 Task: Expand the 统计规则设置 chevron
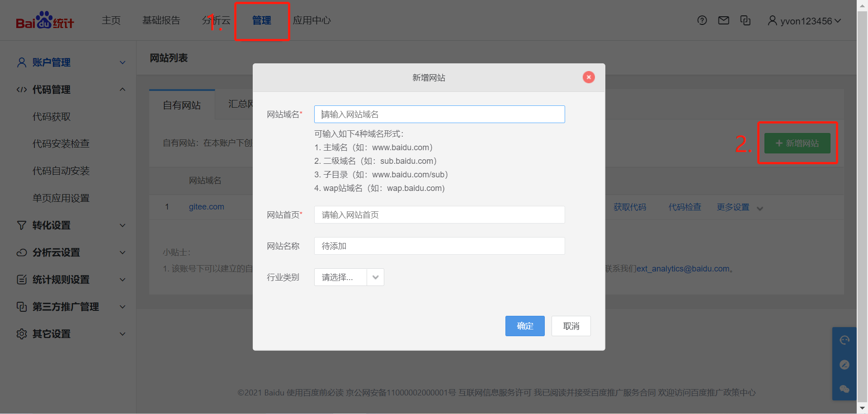click(x=123, y=280)
